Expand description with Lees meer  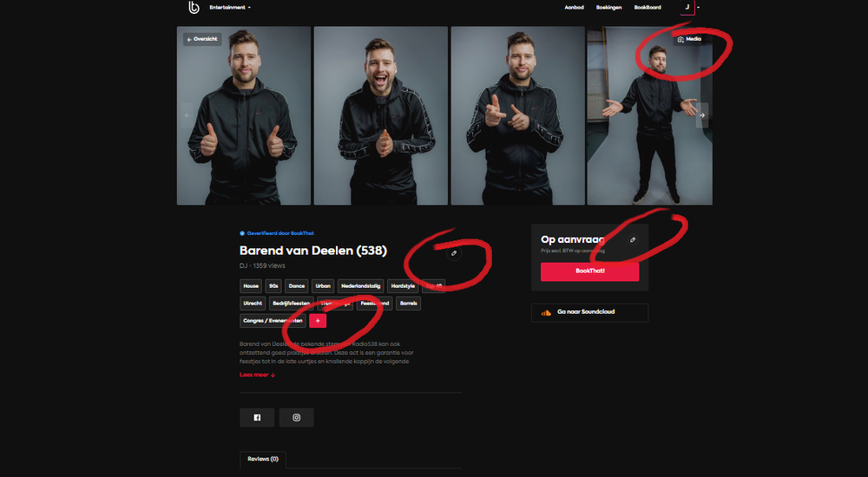coord(258,375)
